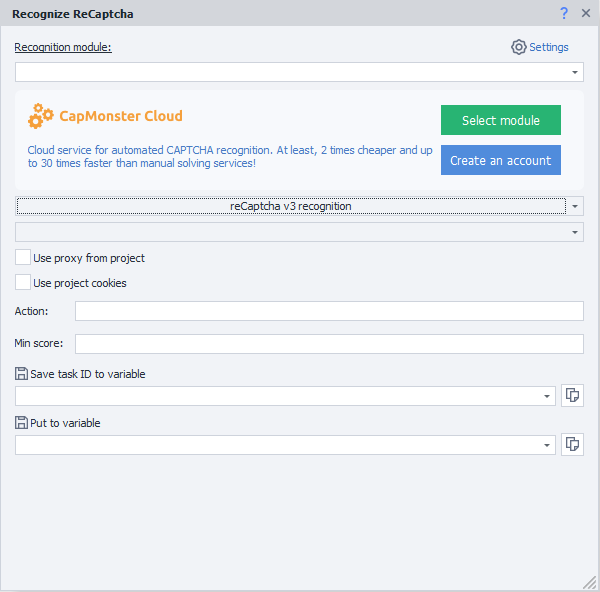
Task: Click the Create an account button
Action: pos(500,160)
